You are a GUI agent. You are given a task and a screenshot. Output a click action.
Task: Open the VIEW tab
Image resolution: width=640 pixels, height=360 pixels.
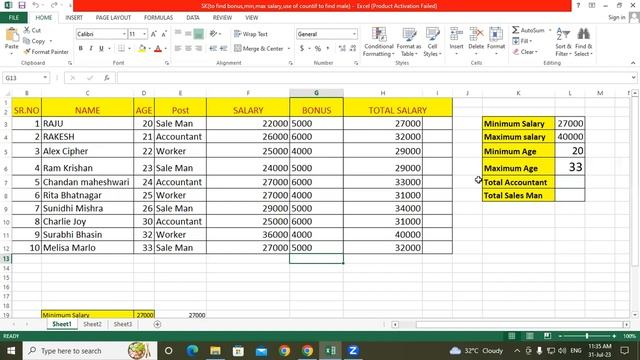[251, 18]
